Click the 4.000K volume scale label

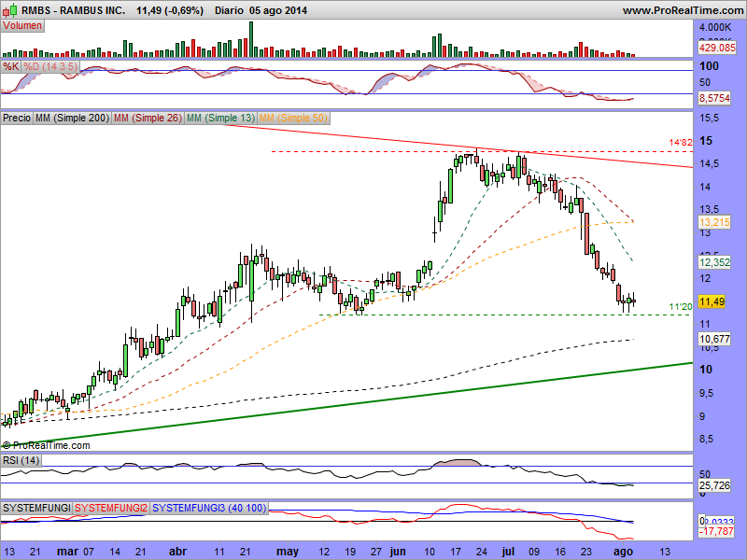tap(715, 27)
